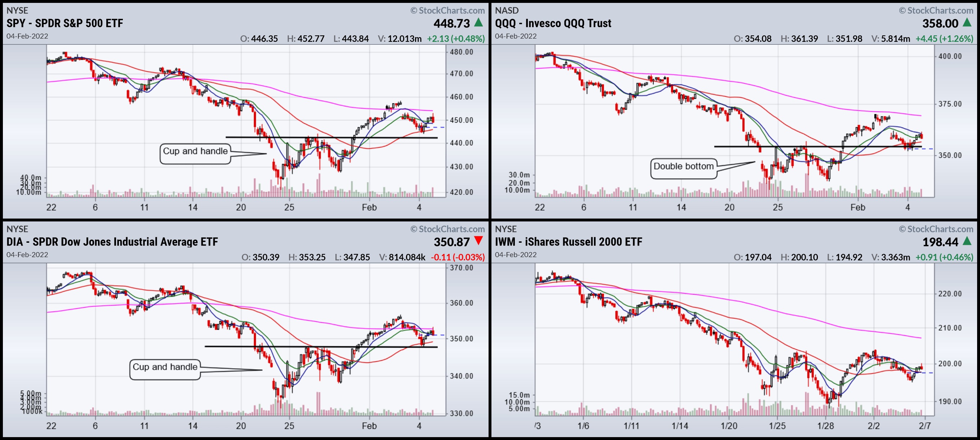The height and width of the screenshot is (440, 980).
Task: Click the IWM change value +0.91 (+0.46%)
Action: [x=944, y=258]
